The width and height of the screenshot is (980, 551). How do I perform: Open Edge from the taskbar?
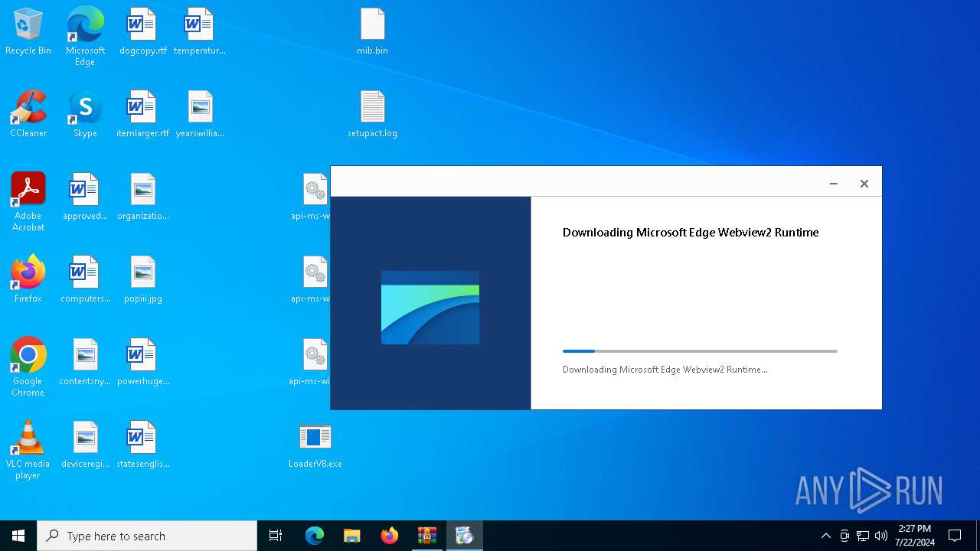(315, 536)
